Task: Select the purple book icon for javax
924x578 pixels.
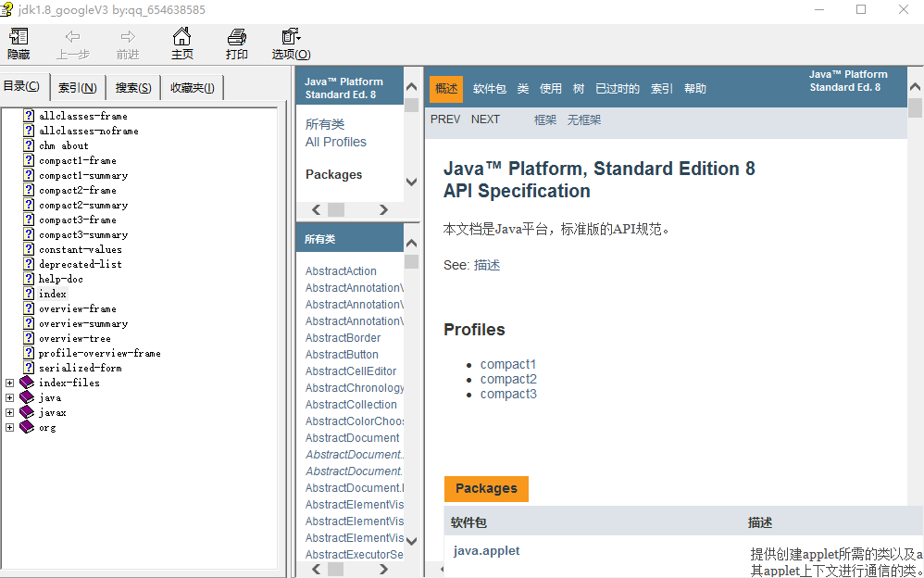Action: click(27, 412)
